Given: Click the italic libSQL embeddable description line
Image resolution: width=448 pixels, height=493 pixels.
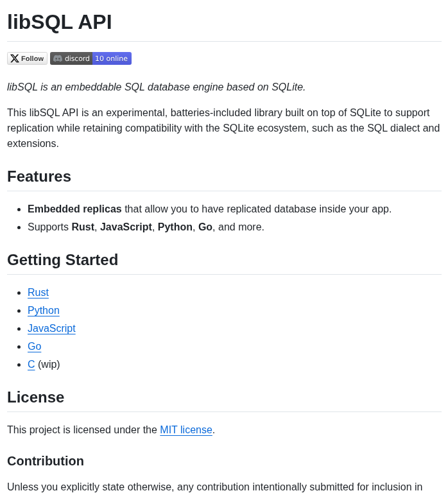Looking at the screenshot, I should tap(156, 87).
